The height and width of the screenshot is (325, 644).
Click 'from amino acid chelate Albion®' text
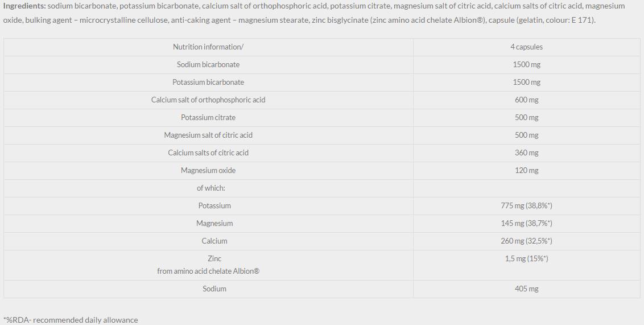click(208, 271)
